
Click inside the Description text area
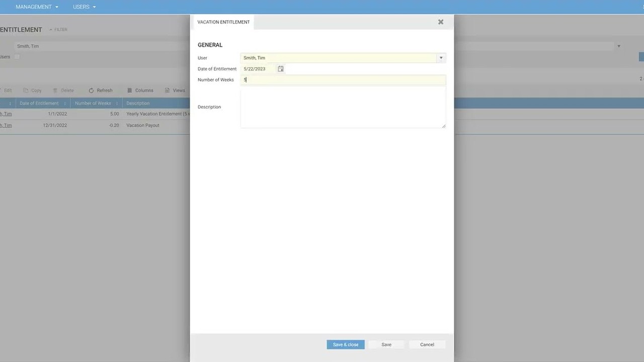343,107
